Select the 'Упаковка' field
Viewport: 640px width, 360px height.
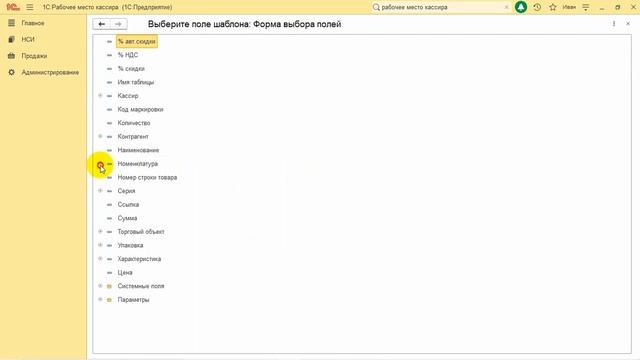(x=130, y=246)
